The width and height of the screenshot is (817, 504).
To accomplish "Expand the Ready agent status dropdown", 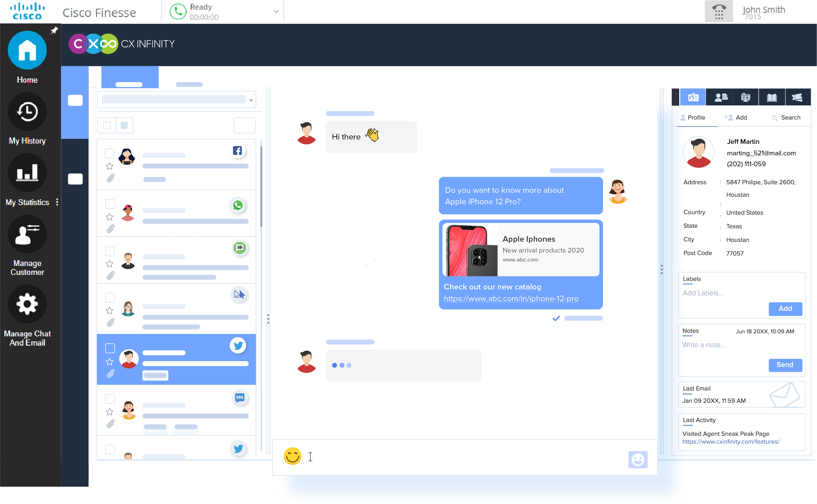I will coord(276,12).
